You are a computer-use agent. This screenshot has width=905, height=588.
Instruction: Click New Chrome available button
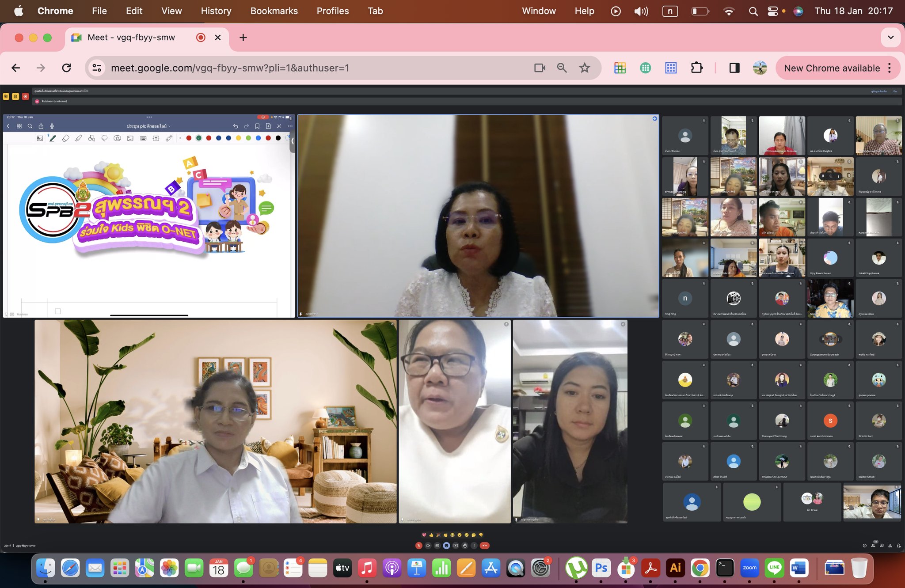832,68
